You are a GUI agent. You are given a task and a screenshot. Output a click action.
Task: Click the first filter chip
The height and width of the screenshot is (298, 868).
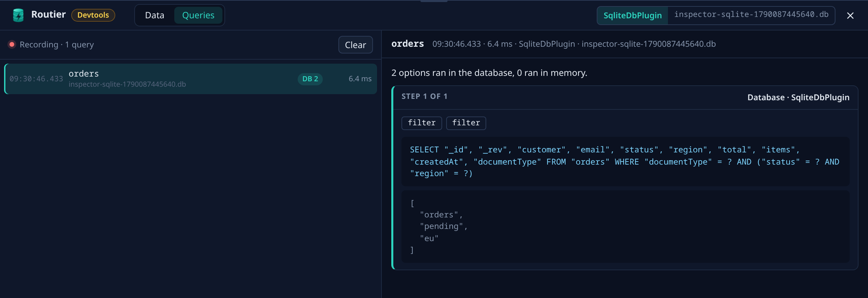422,123
